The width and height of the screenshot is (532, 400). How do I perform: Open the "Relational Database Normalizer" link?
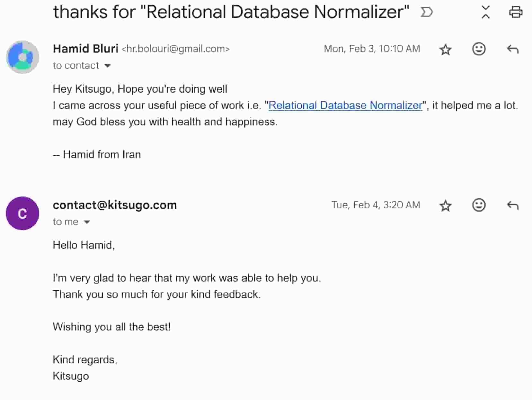(x=345, y=105)
